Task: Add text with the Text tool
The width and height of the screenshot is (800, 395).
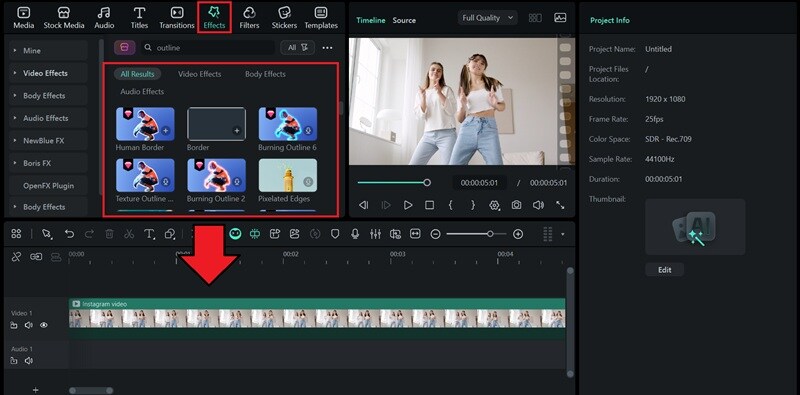Action: 149,234
